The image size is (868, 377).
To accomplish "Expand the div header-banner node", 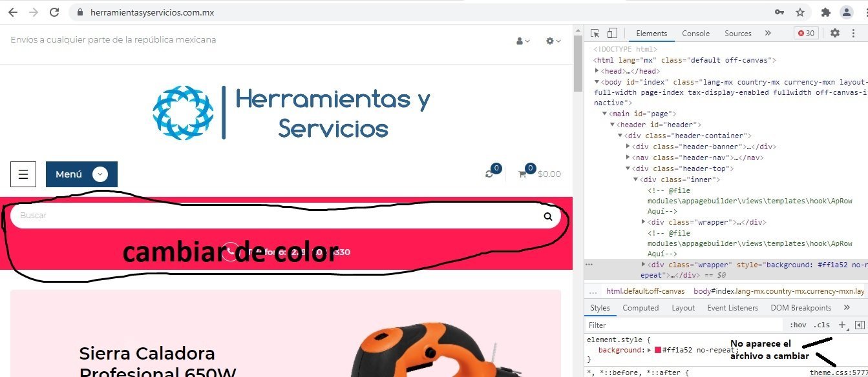I will coord(628,147).
